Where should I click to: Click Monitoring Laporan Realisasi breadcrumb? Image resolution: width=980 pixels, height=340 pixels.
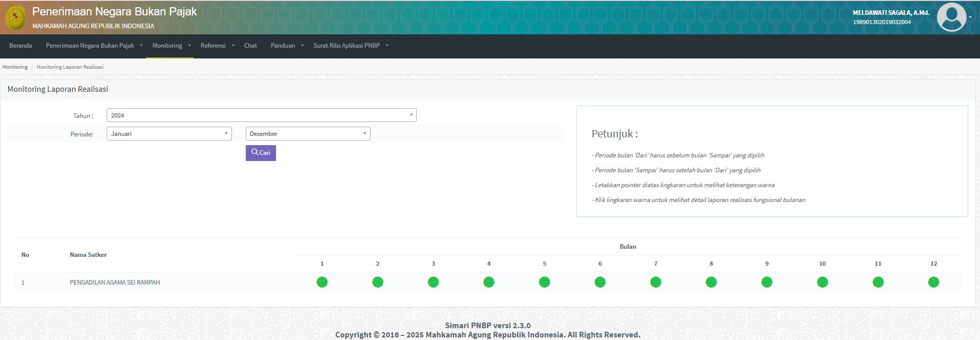pos(70,67)
